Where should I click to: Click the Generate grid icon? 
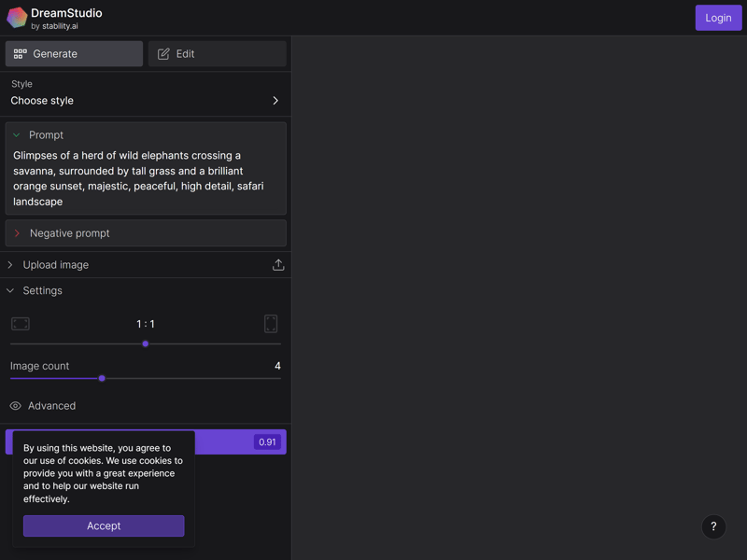[20, 54]
